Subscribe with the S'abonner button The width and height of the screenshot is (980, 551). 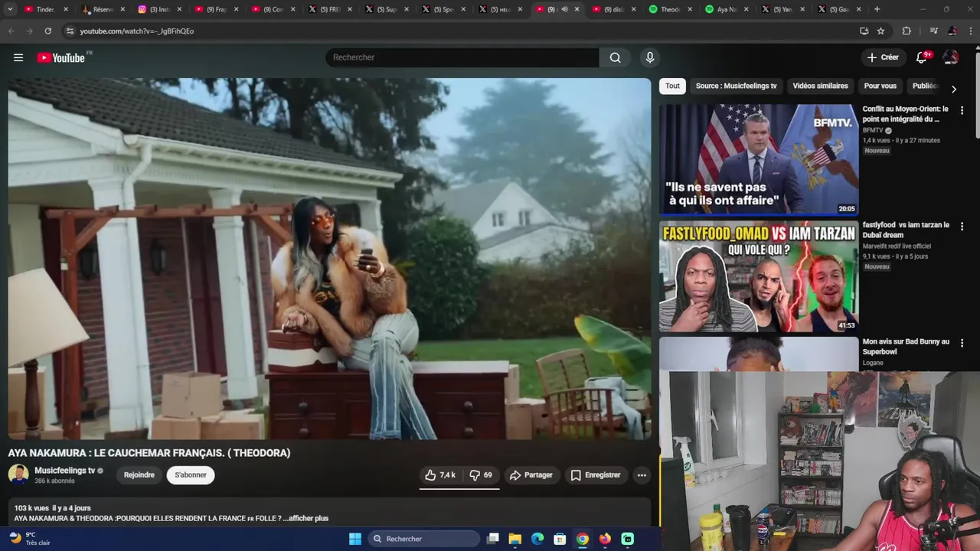pyautogui.click(x=191, y=475)
